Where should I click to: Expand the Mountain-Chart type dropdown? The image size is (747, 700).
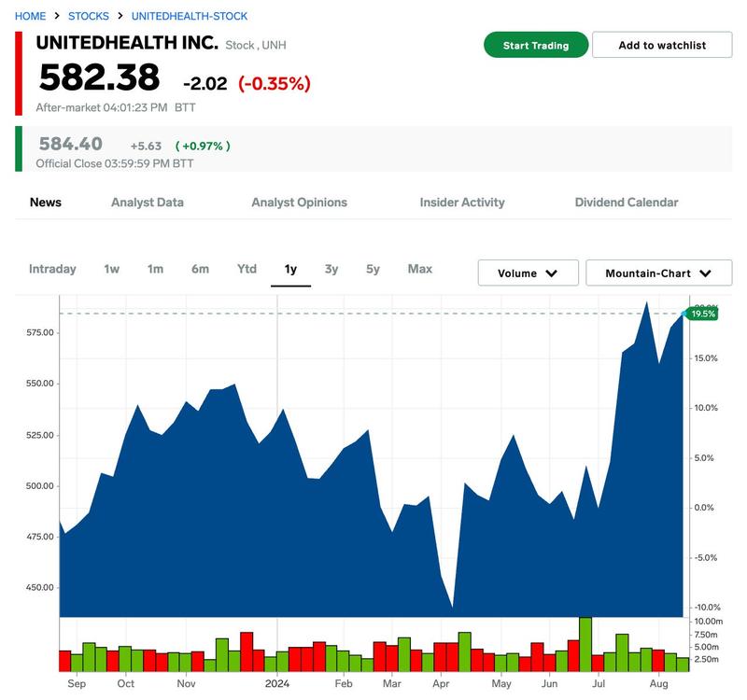click(x=659, y=273)
